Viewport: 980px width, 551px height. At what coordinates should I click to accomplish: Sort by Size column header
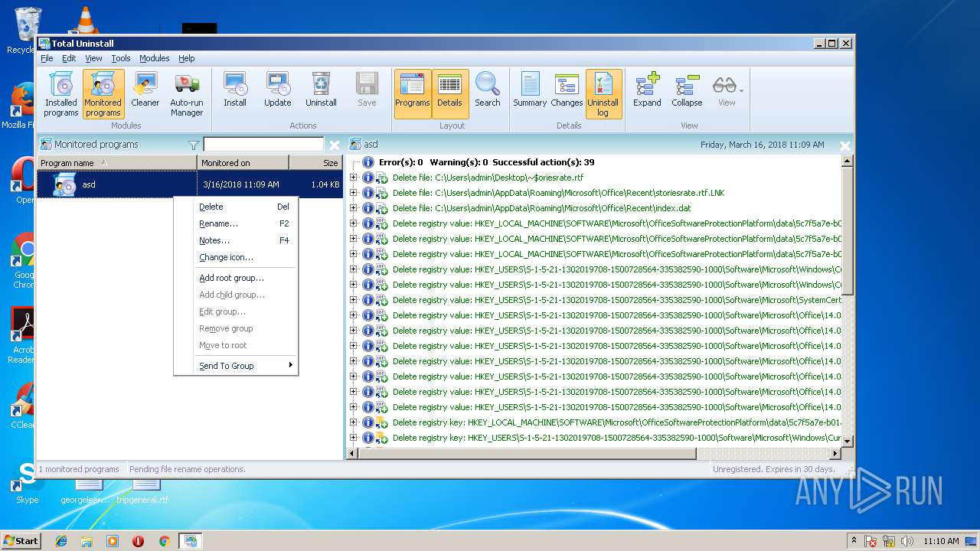pyautogui.click(x=316, y=163)
